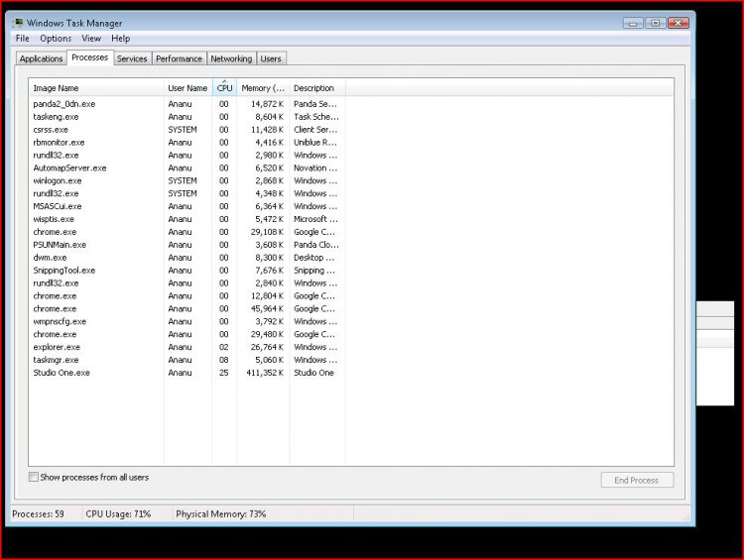This screenshot has height=560, width=744.
Task: Select the wisptis.exe process
Action: (x=186, y=219)
